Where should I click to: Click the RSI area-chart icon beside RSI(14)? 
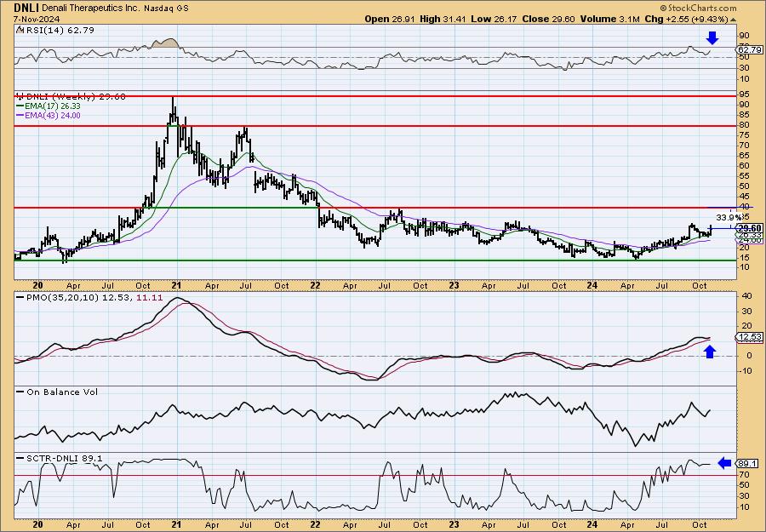[x=20, y=31]
